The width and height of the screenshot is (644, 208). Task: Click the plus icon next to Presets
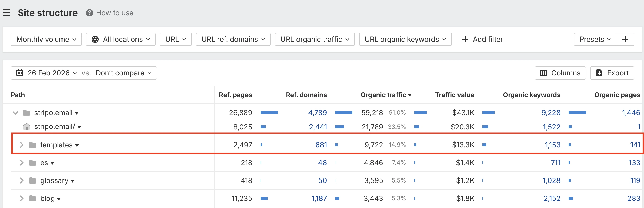tap(625, 39)
